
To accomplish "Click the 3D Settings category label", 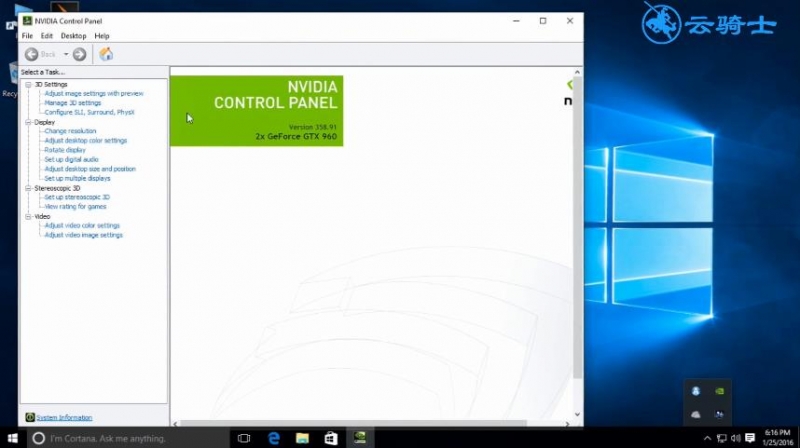I will coord(51,84).
